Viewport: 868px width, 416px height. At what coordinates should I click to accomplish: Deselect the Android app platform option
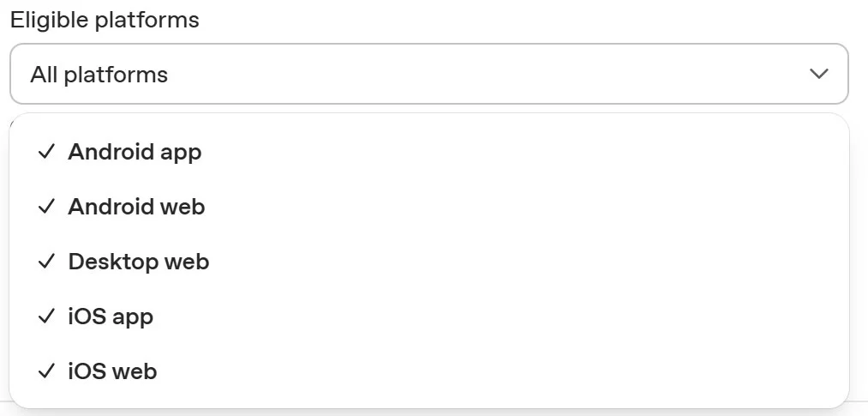click(429, 151)
